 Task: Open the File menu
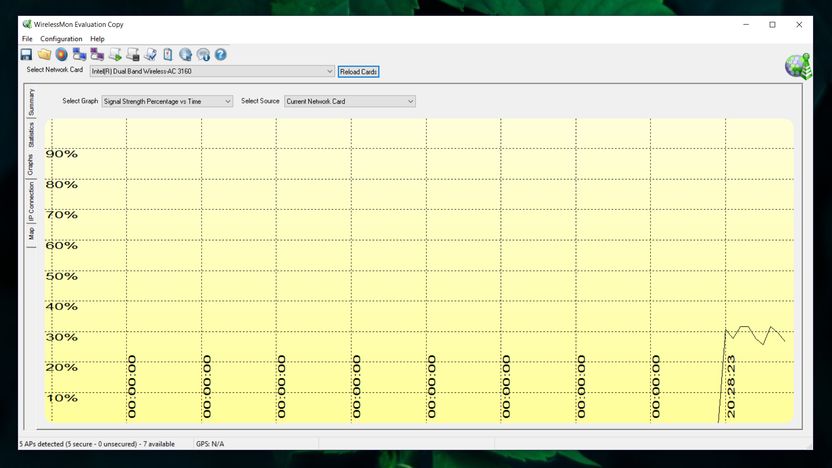point(27,39)
